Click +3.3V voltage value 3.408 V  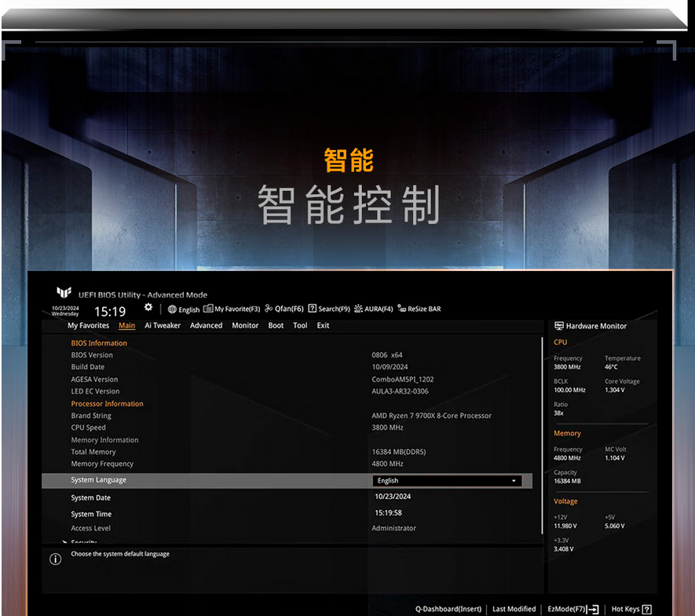(563, 549)
